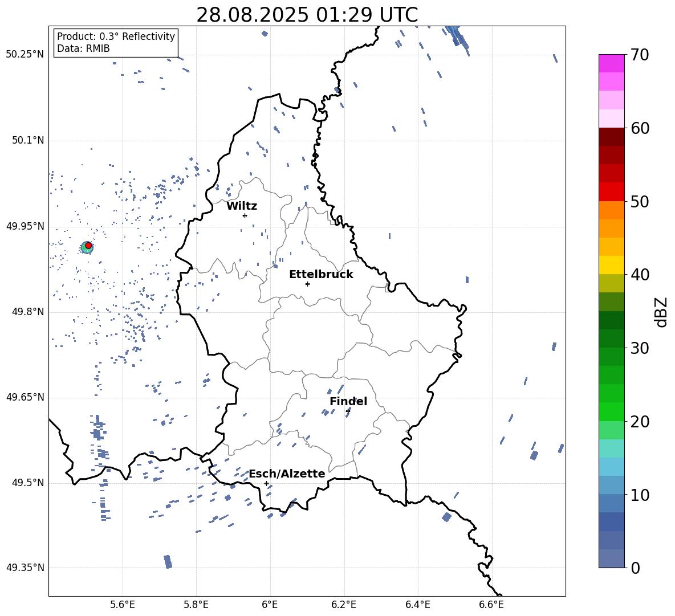Click the 5.8°E longitude label
The height and width of the screenshot is (616, 675).
[x=196, y=605]
